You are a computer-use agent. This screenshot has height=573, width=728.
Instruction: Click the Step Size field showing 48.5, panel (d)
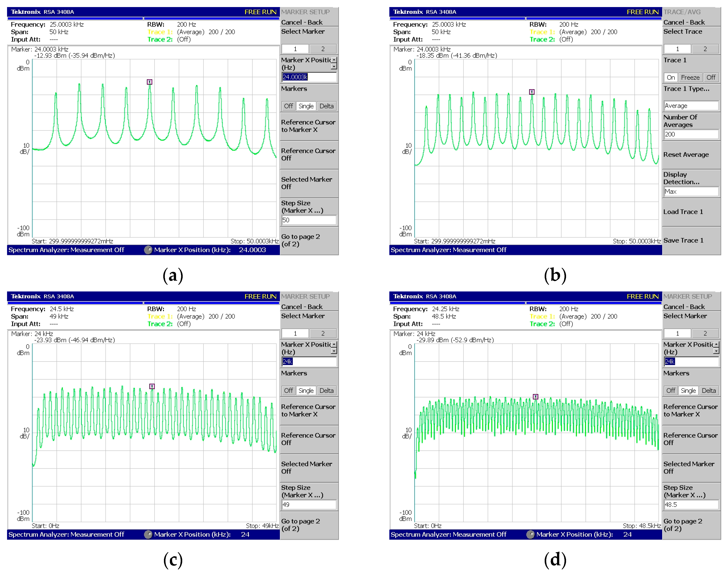point(691,504)
